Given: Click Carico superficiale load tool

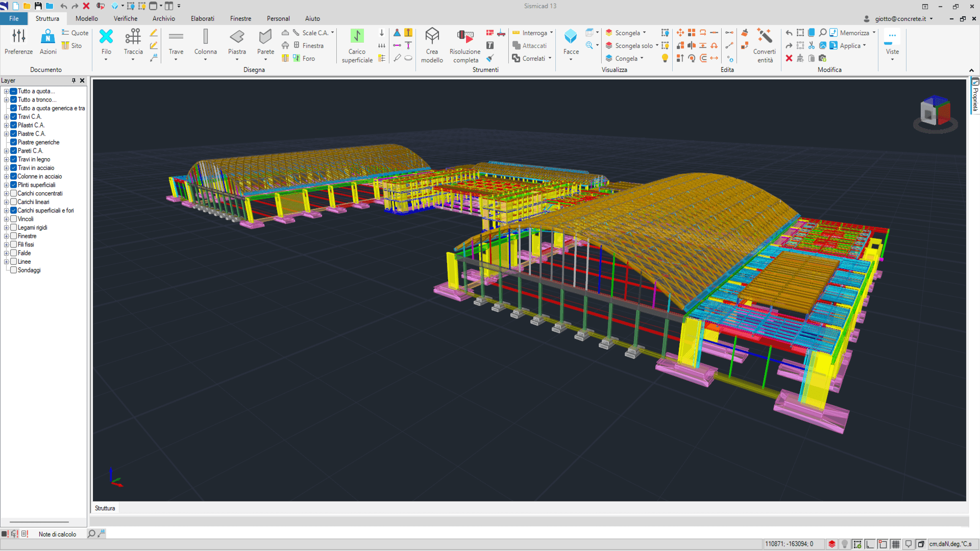Looking at the screenshot, I should point(357,46).
